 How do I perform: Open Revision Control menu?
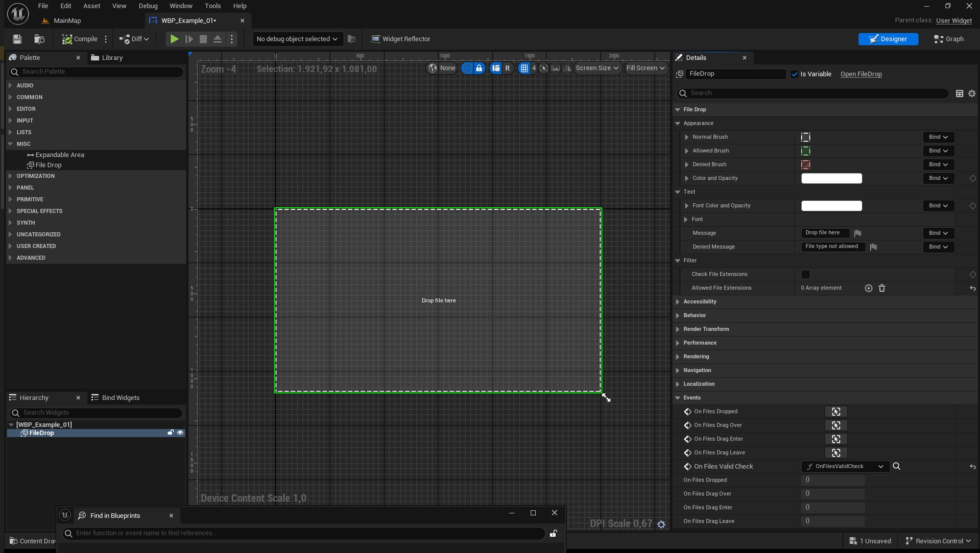(938, 541)
